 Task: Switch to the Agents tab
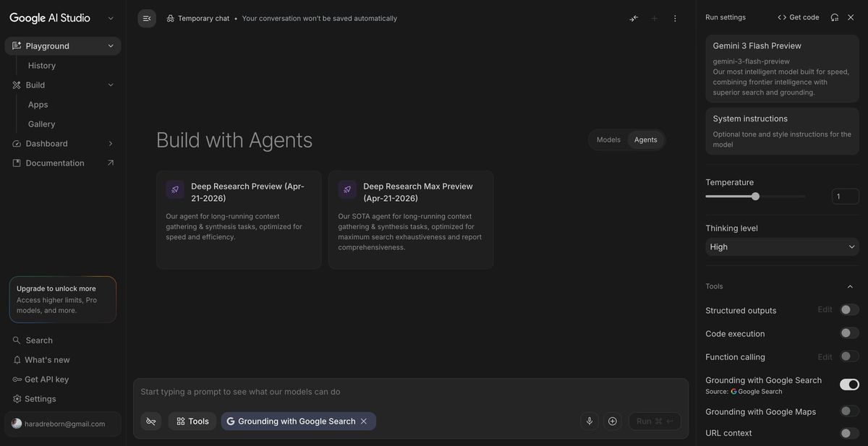646,140
